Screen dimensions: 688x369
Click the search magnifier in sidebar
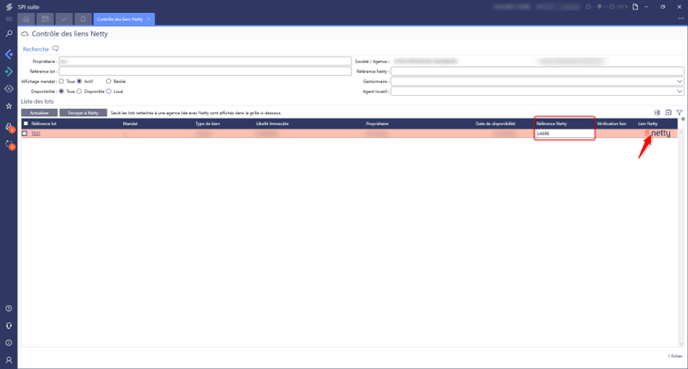click(x=9, y=33)
